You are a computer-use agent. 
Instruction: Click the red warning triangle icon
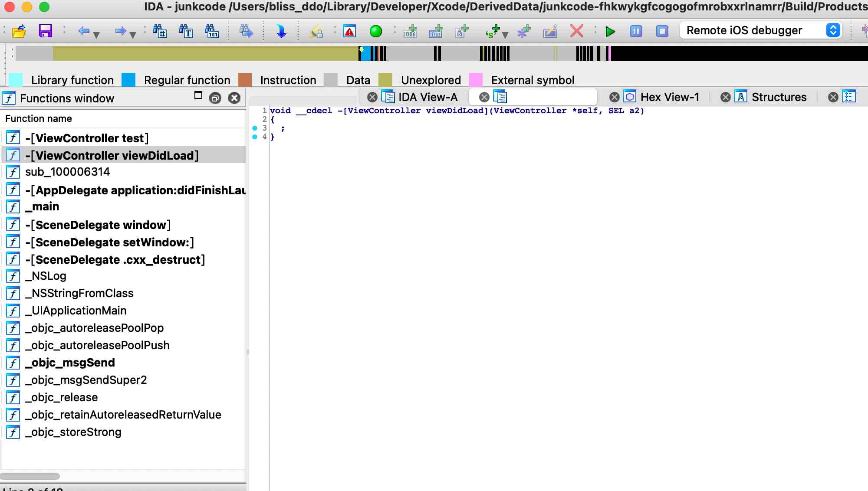349,31
